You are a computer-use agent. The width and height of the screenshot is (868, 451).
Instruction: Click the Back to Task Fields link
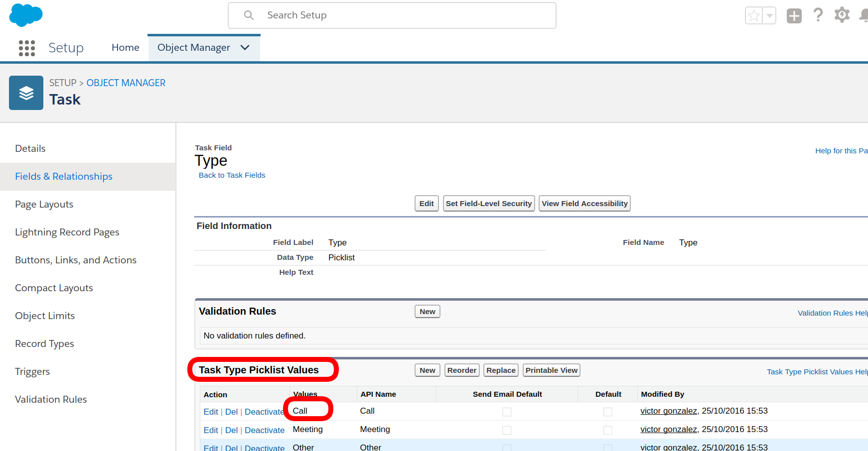click(x=232, y=175)
